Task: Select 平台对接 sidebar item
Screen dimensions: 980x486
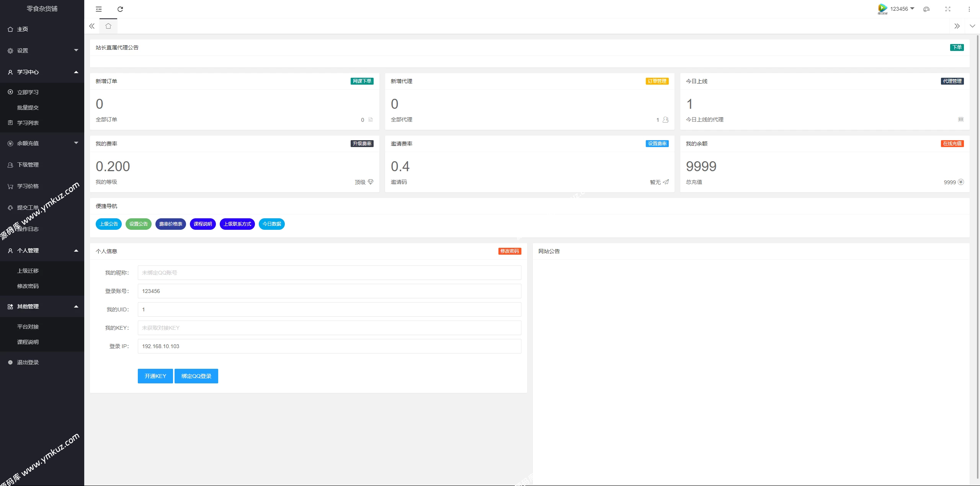Action: (28, 327)
